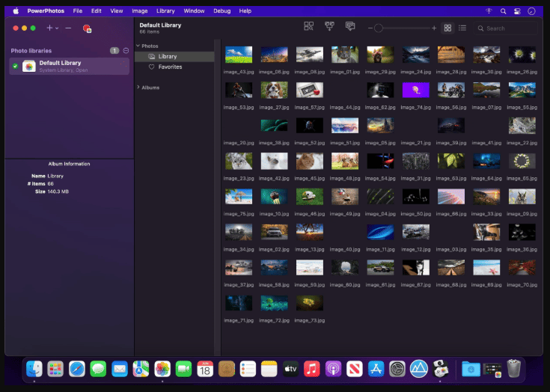This screenshot has height=392, width=550.
Task: Open the Trash in the Dock
Action: click(514, 368)
